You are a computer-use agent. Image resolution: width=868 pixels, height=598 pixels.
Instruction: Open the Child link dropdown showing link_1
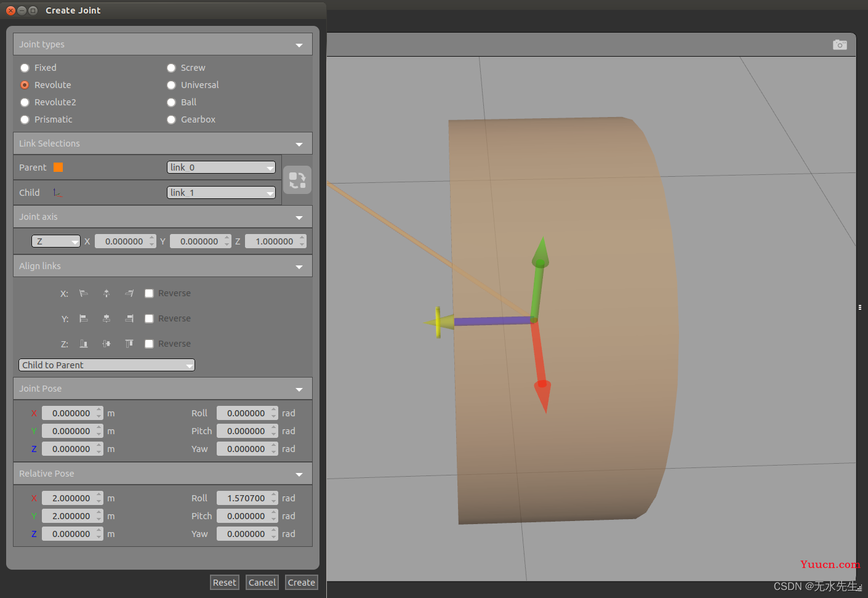(221, 193)
